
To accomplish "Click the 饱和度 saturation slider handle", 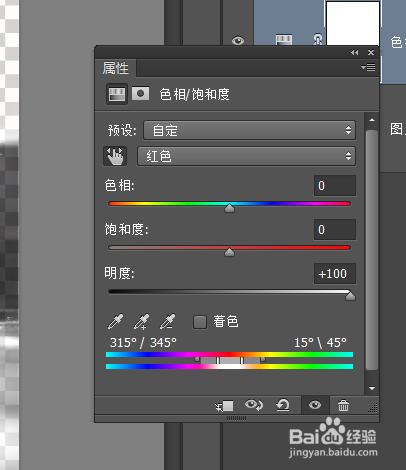I will [x=229, y=252].
